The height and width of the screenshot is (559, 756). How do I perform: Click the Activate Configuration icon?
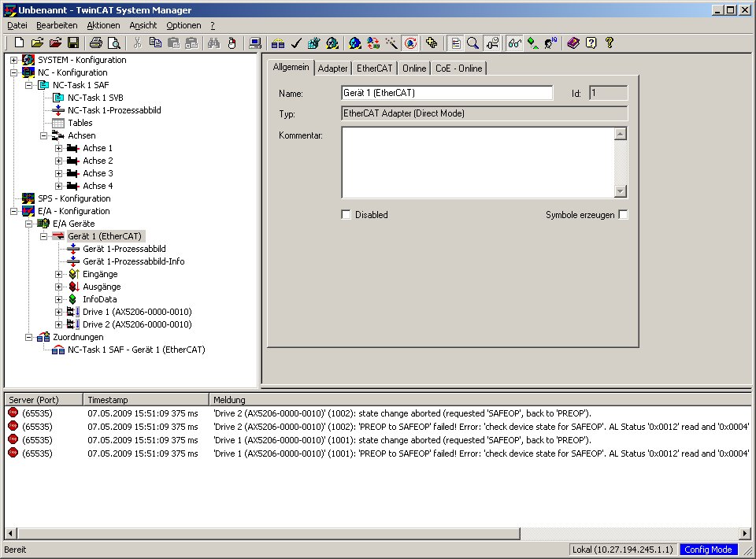(x=314, y=43)
